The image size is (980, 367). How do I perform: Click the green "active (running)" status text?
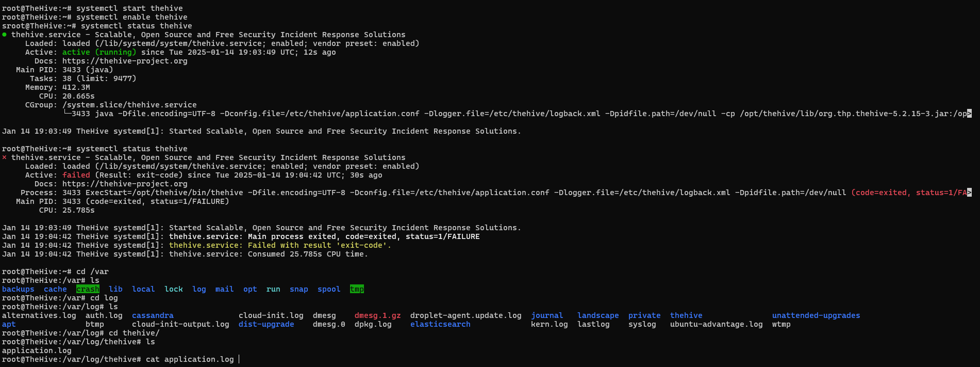[99, 52]
